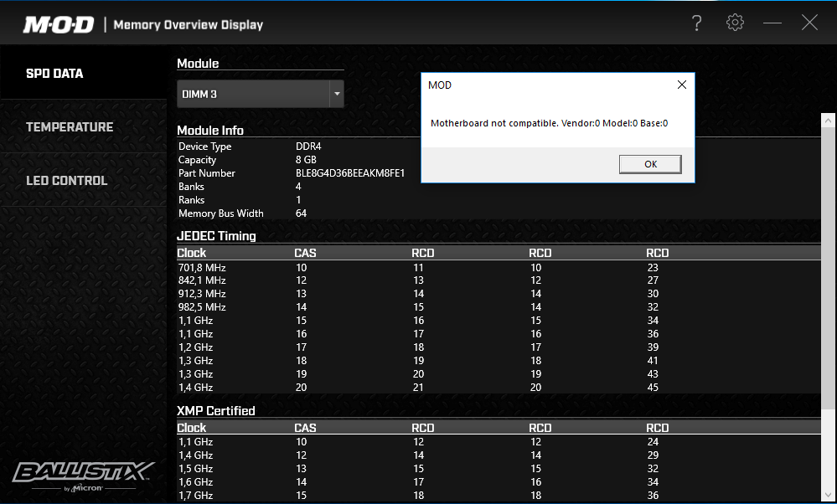
Task: Click the Module Info section heading
Action: pos(210,131)
